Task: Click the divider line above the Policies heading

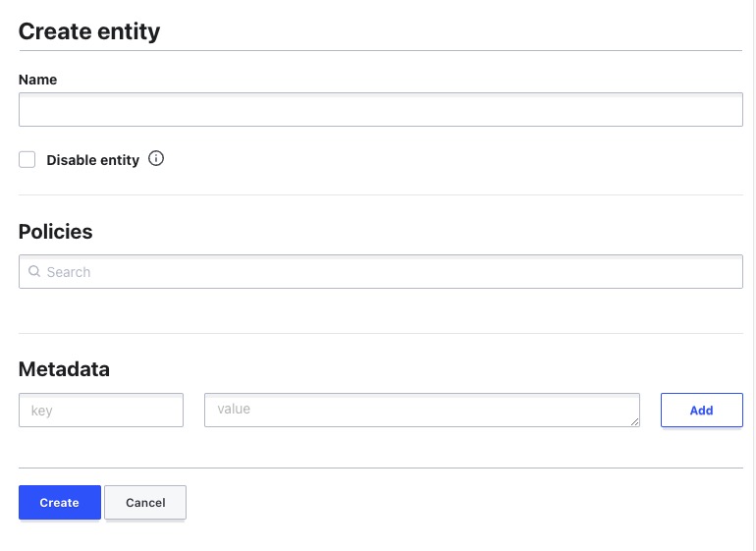Action: coord(380,194)
